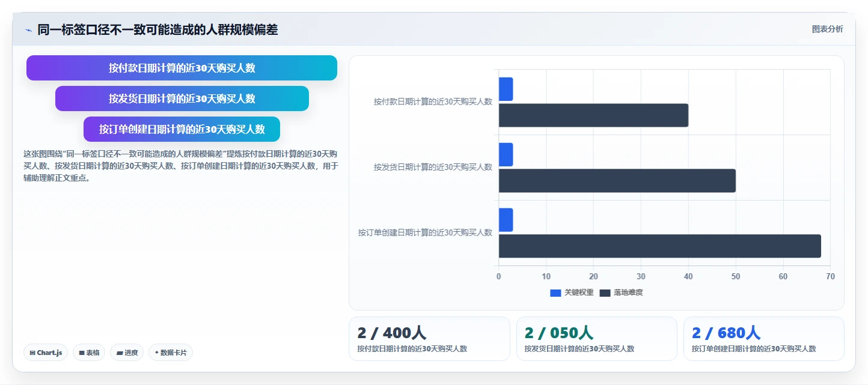Click the 表格 tag chip
Screen dimensions: 868x385
[89, 353]
